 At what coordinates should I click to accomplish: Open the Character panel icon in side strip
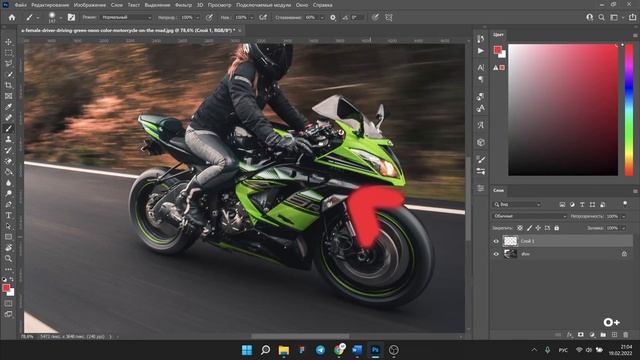pos(481,67)
